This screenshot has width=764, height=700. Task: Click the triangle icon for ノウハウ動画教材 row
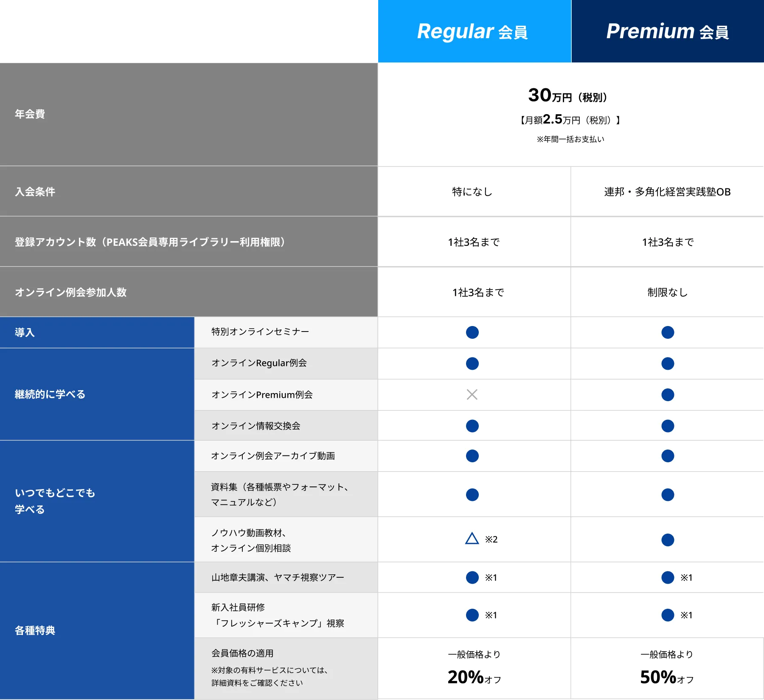click(472, 539)
